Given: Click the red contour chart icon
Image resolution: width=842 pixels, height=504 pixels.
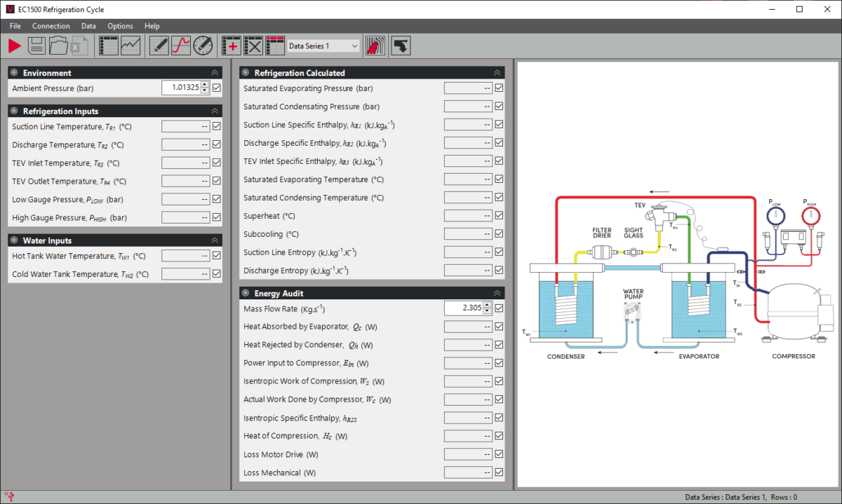Looking at the screenshot, I should 375,46.
